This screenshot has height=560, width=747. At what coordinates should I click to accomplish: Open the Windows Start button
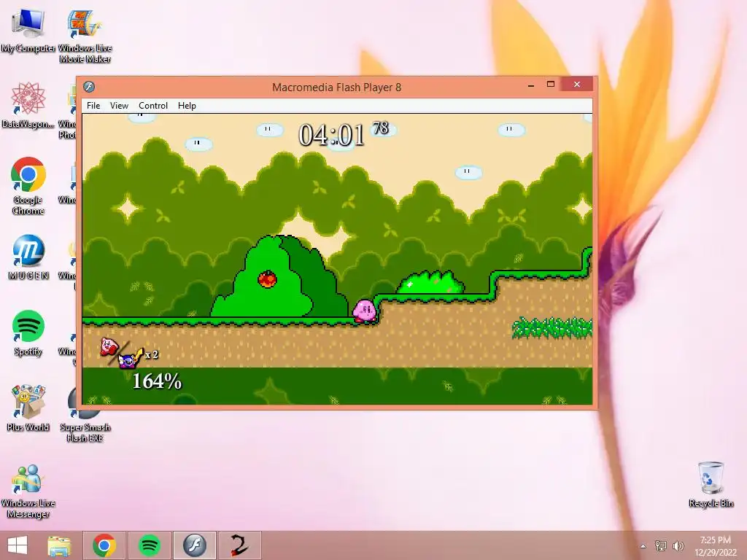(18, 545)
